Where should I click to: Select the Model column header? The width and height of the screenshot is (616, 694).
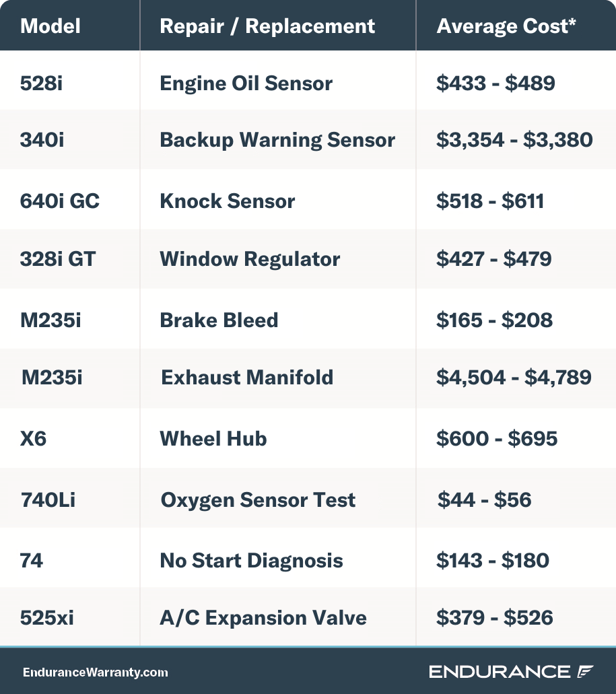point(50,26)
